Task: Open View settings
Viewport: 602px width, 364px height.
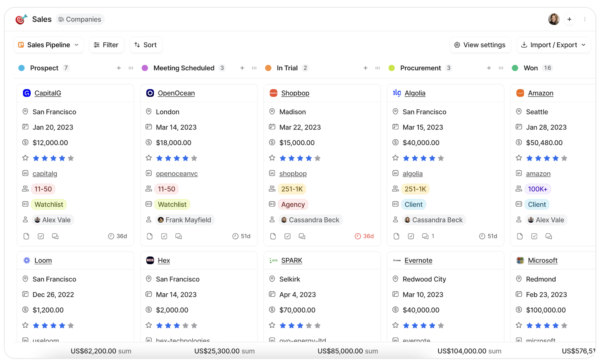Action: pos(480,45)
